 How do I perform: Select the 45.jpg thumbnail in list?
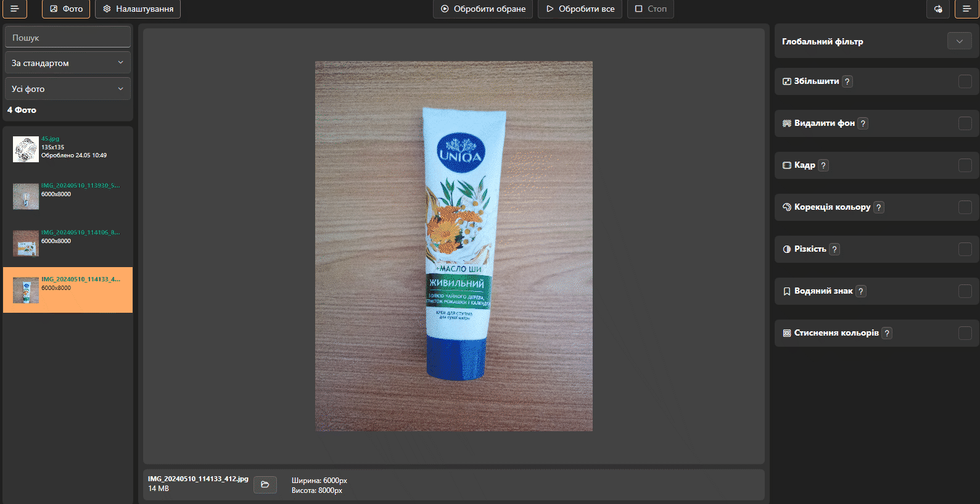26,149
